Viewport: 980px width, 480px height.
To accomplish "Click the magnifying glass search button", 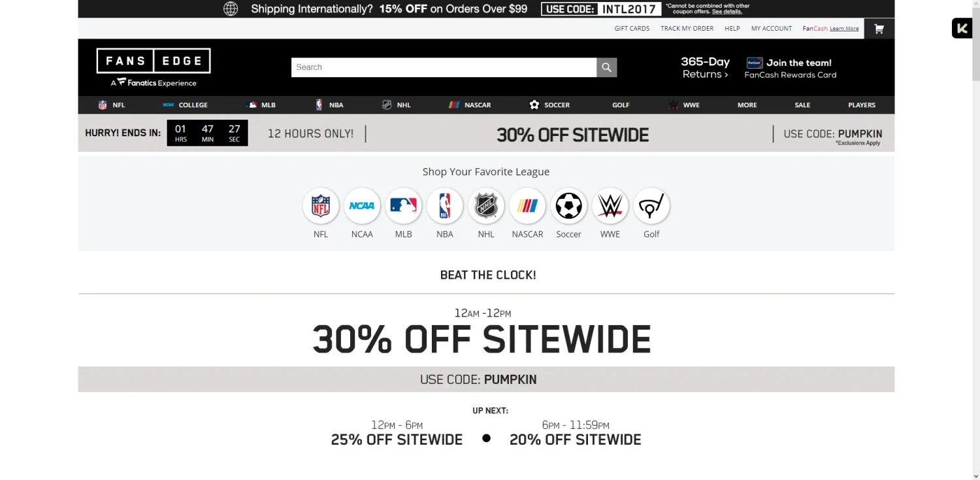I will (x=606, y=67).
